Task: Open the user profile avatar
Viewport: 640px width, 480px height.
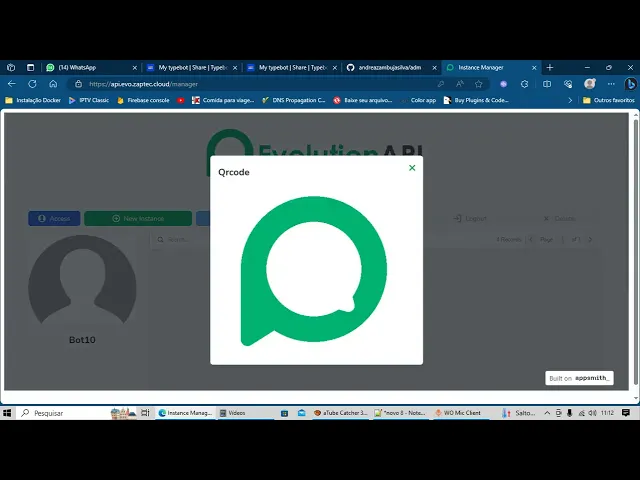Action: (x=589, y=84)
